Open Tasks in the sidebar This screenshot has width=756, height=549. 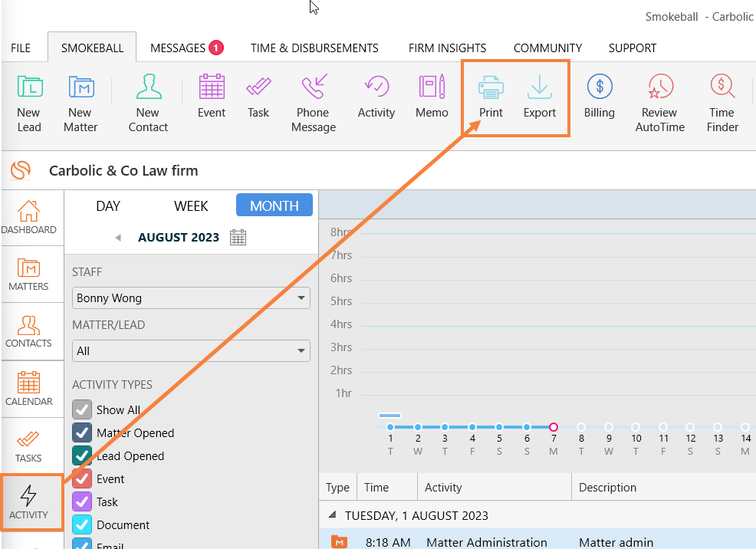28,446
